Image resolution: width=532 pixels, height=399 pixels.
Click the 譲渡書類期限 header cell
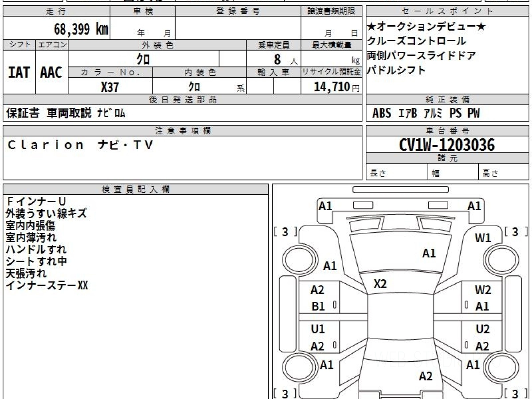pyautogui.click(x=331, y=12)
